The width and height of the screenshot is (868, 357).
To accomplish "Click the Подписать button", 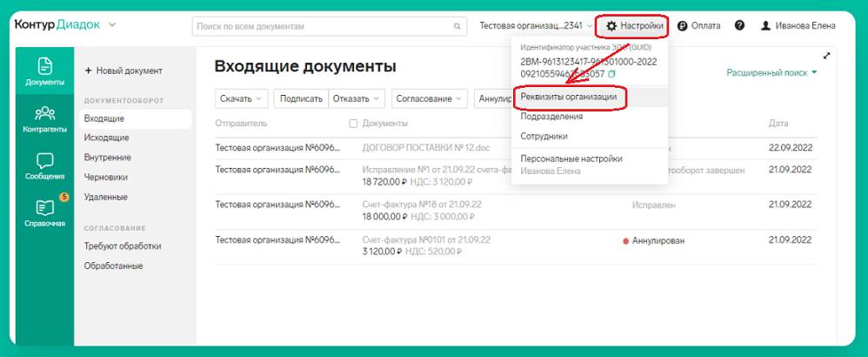I will (x=301, y=98).
